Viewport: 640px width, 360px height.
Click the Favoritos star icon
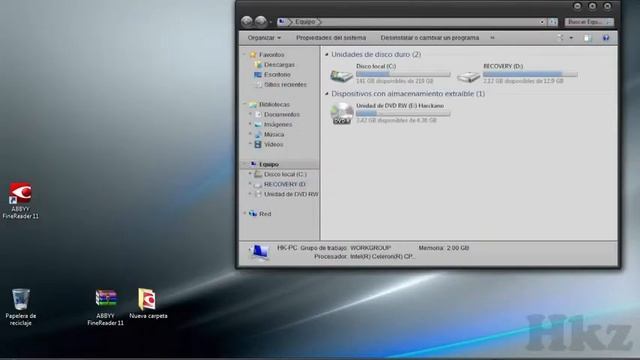click(253, 54)
